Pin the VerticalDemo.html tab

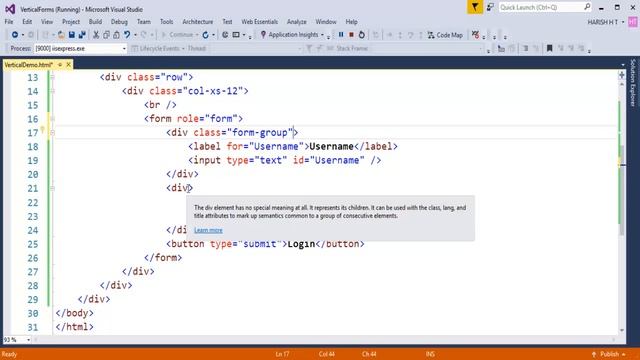pyautogui.click(x=60, y=64)
